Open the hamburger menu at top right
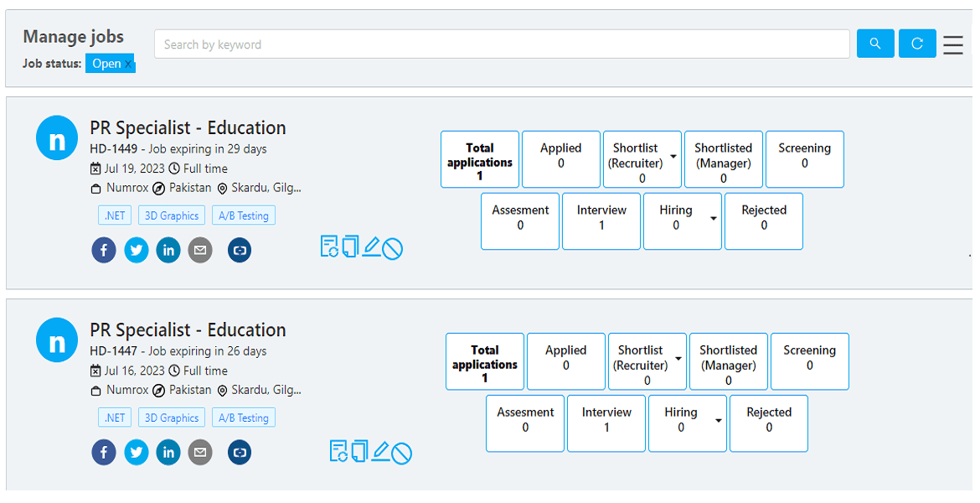The width and height of the screenshot is (980, 503). (953, 44)
